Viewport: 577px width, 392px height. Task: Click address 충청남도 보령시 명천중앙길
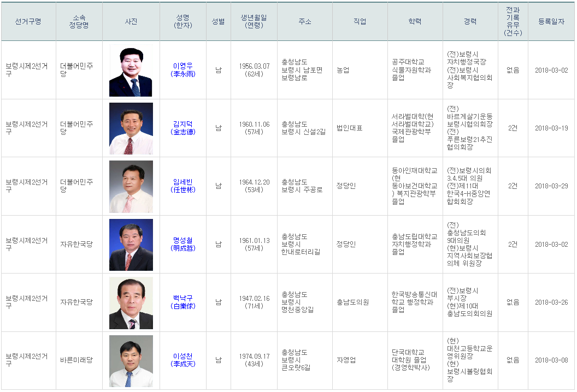pos(298,302)
